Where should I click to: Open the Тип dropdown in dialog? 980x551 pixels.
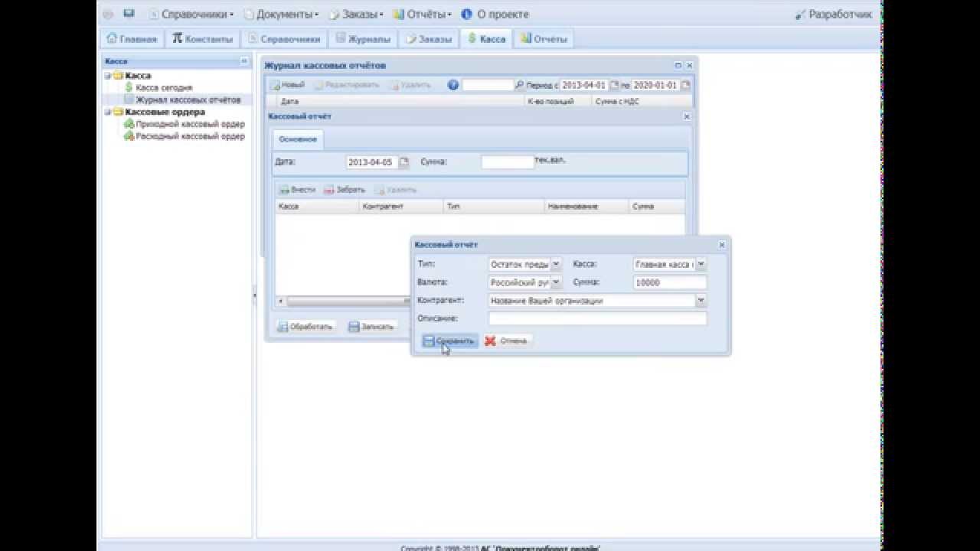557,264
